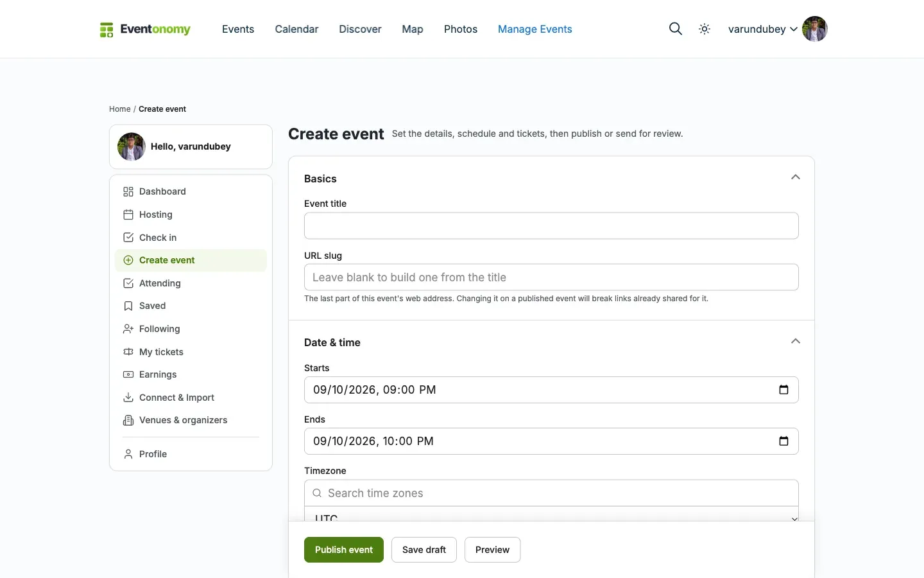924x578 pixels.
Task: Follow the Home breadcrumb link
Action: tap(120, 109)
